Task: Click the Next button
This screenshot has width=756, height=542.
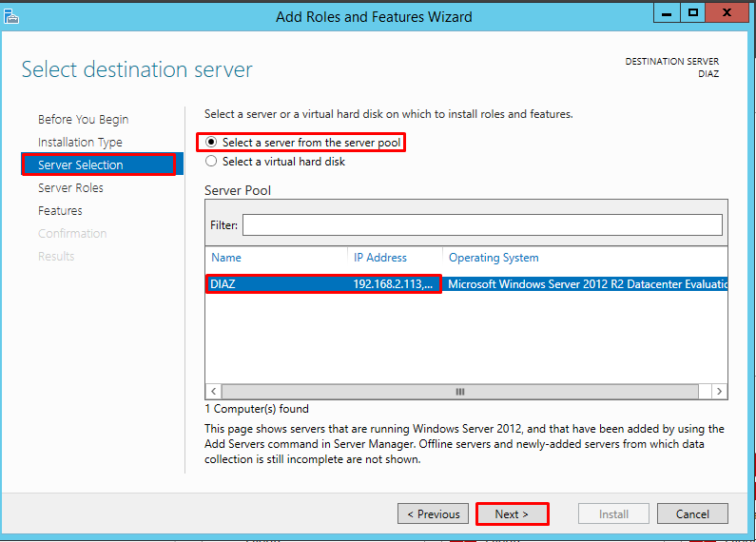Action: 512,514
